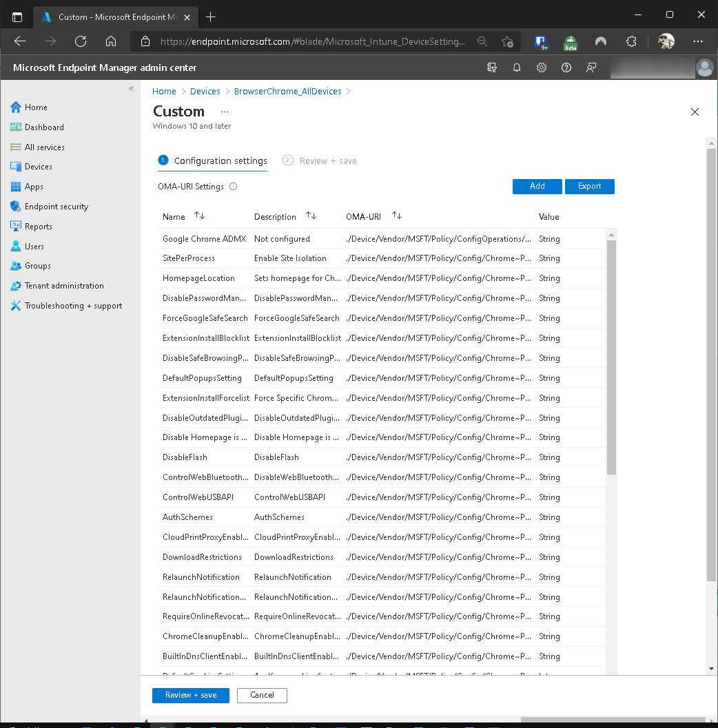Open Groups in the sidebar
This screenshot has width=718, height=728.
point(30,266)
